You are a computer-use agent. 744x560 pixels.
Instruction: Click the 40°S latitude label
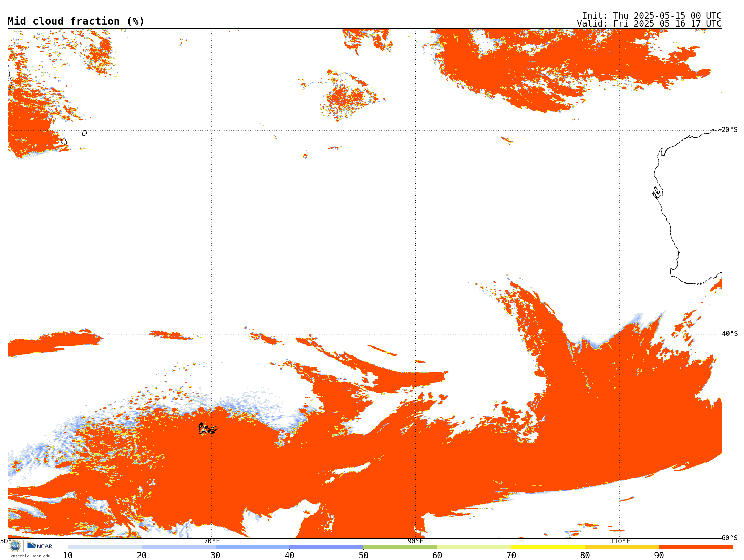[730, 334]
